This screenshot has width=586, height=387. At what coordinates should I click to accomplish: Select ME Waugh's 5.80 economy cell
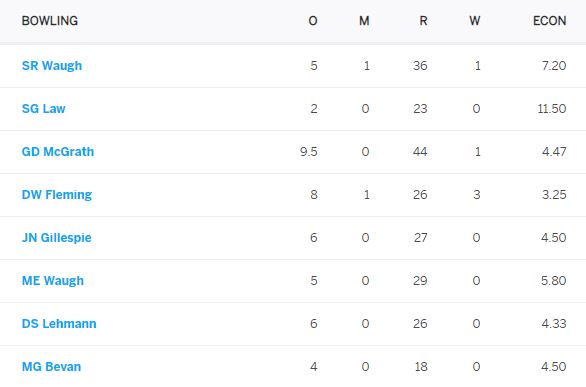pos(553,281)
